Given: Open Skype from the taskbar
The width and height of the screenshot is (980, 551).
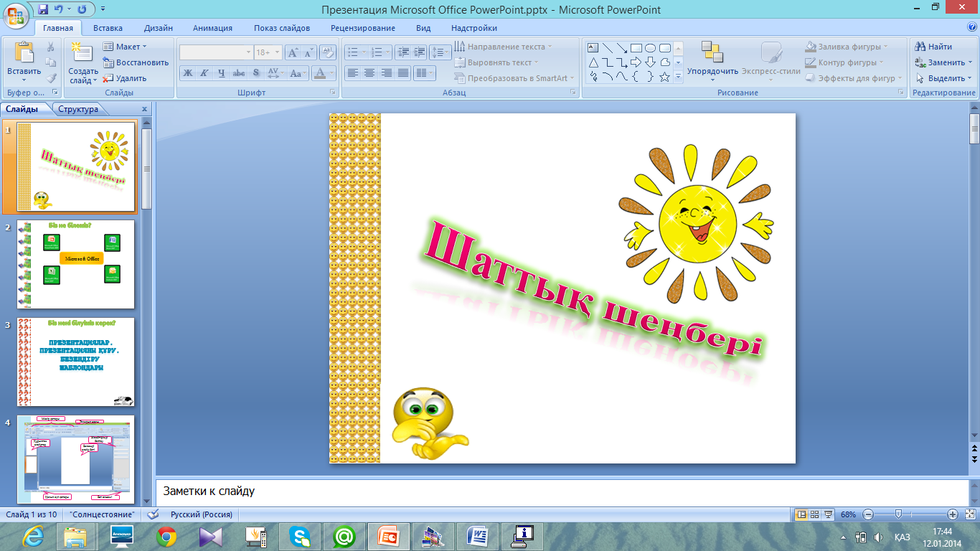Looking at the screenshot, I should [300, 536].
